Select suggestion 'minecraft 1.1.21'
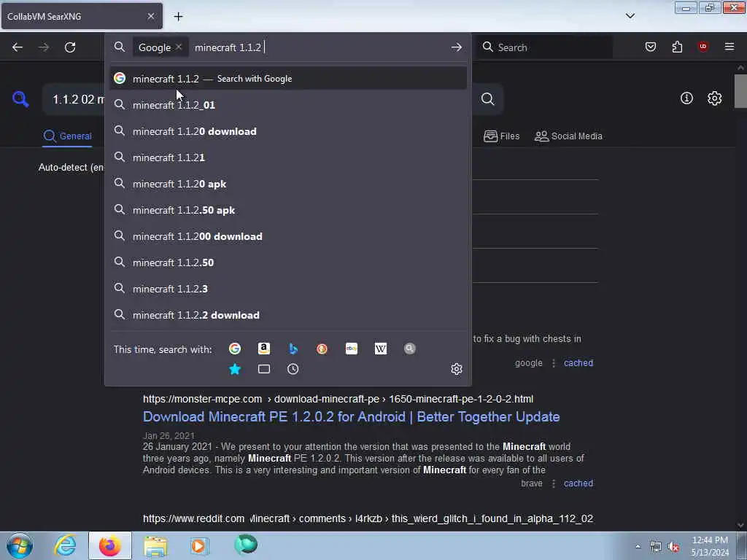The image size is (747, 560). coord(288,157)
